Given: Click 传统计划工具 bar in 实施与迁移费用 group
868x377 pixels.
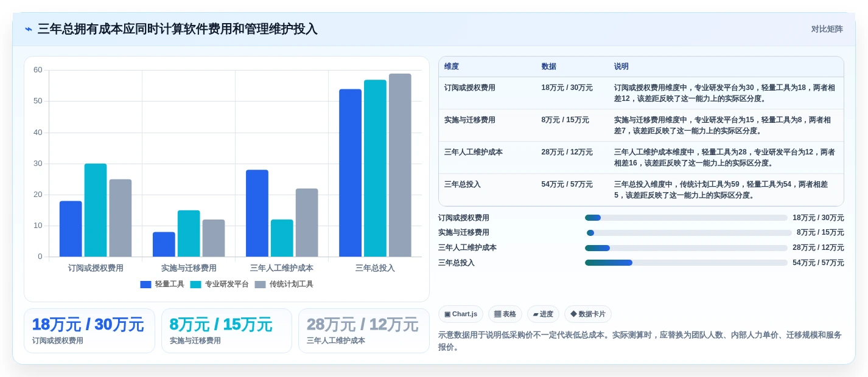Looking at the screenshot, I should 214,238.
